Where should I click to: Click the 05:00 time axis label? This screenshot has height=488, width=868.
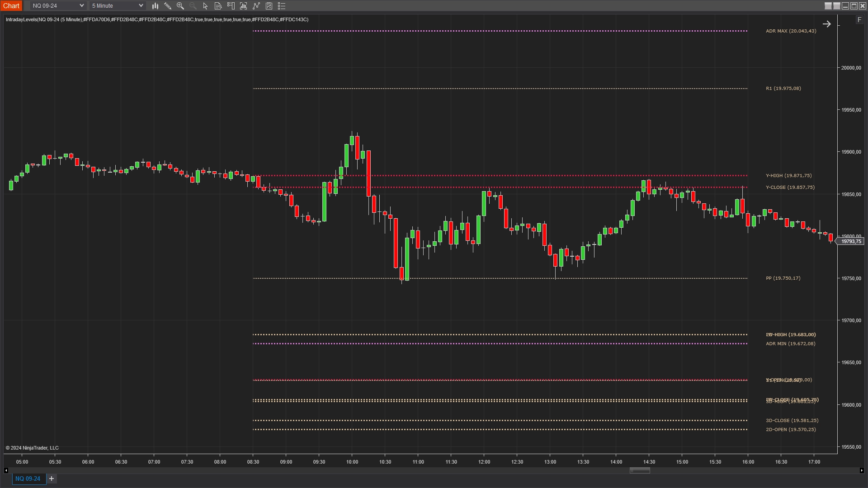tap(22, 462)
